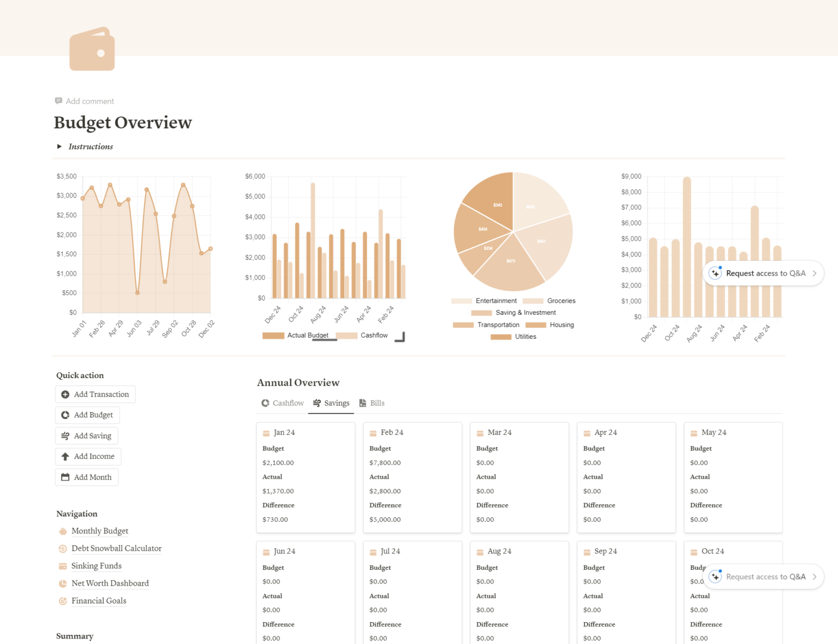Click the plus icon on Add Transaction
The width and height of the screenshot is (838, 644).
point(65,395)
